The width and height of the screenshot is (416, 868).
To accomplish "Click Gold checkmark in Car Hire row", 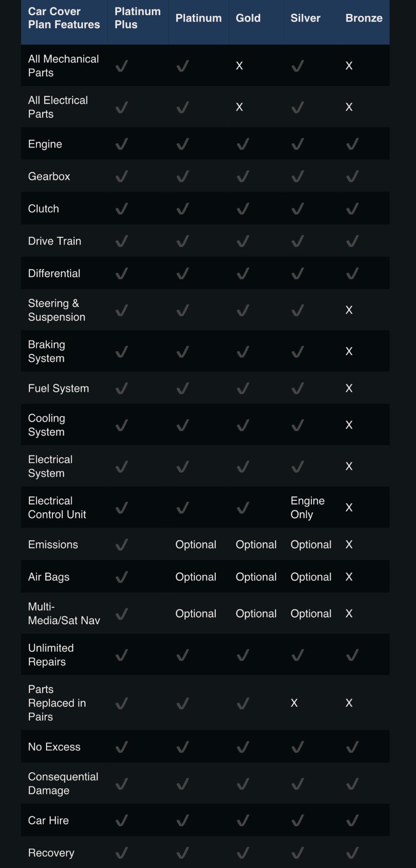I will (243, 820).
